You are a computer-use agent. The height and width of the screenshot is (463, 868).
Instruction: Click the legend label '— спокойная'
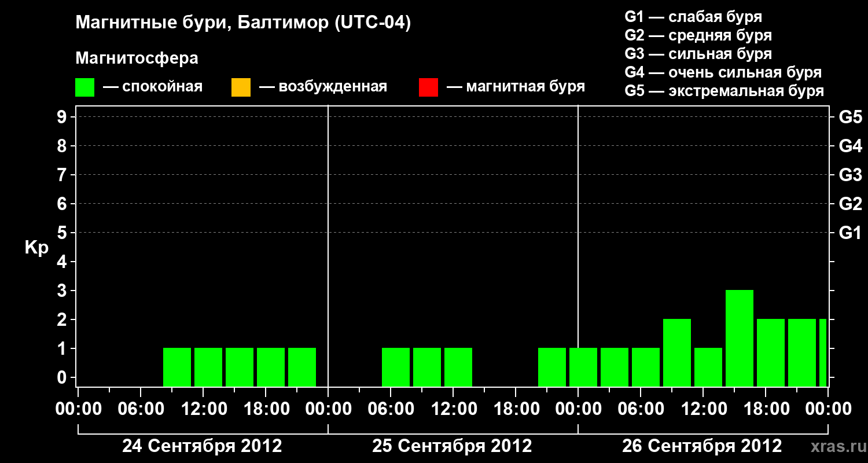coord(153,87)
